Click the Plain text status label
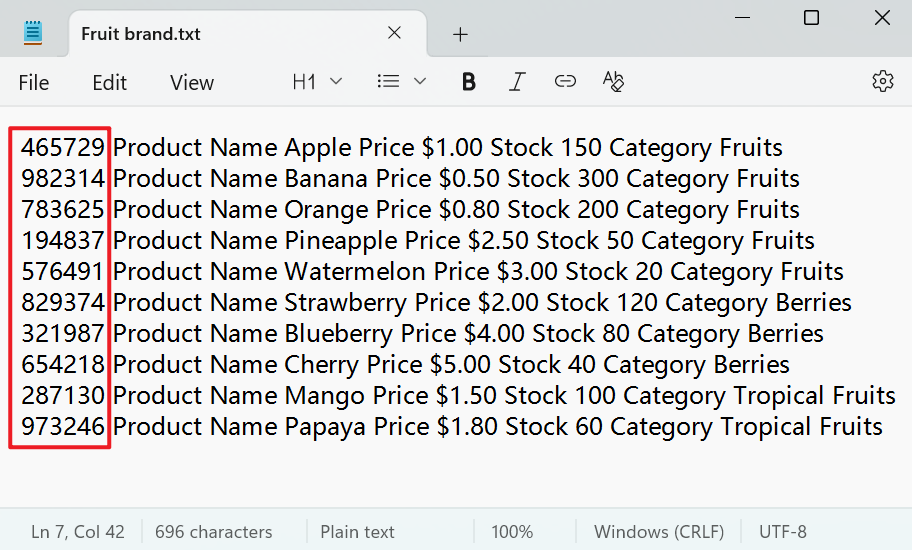Screen dimensions: 912x550 point(357,532)
